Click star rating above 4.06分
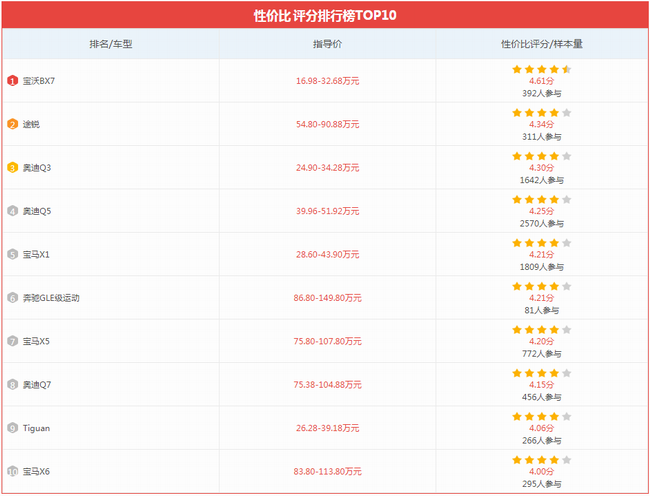This screenshot has height=496, width=650. pos(541,416)
